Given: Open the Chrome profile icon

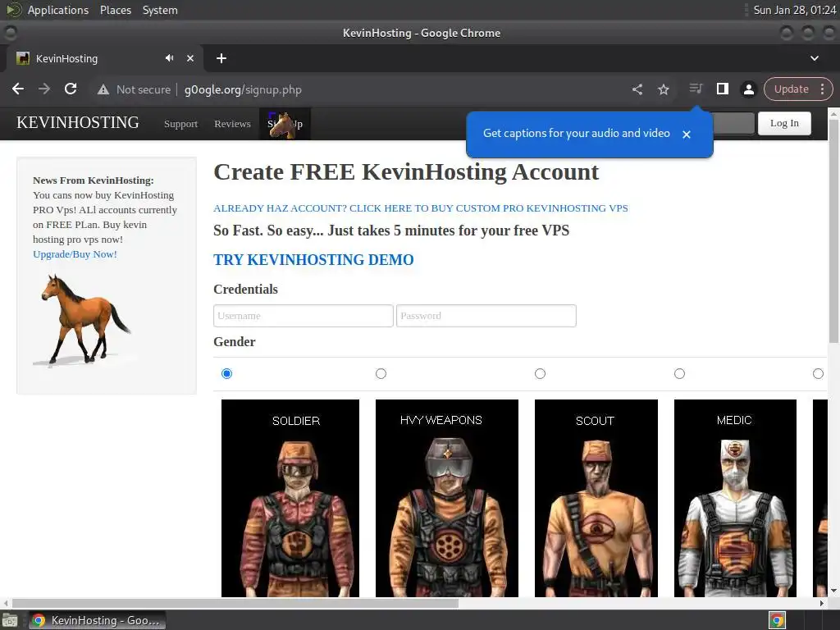Looking at the screenshot, I should point(748,89).
